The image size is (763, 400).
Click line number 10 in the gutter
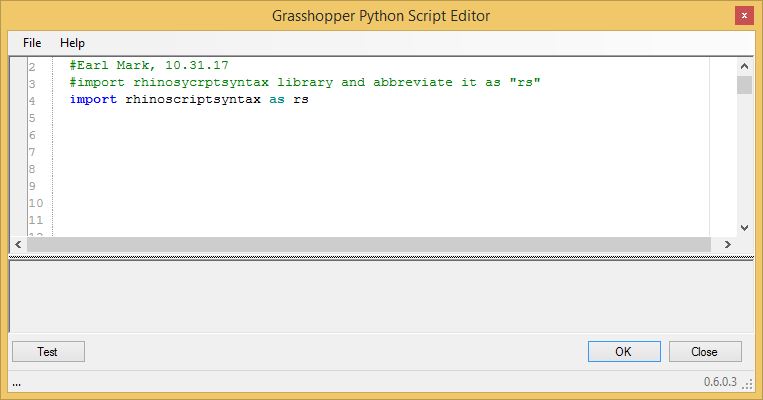click(x=36, y=203)
